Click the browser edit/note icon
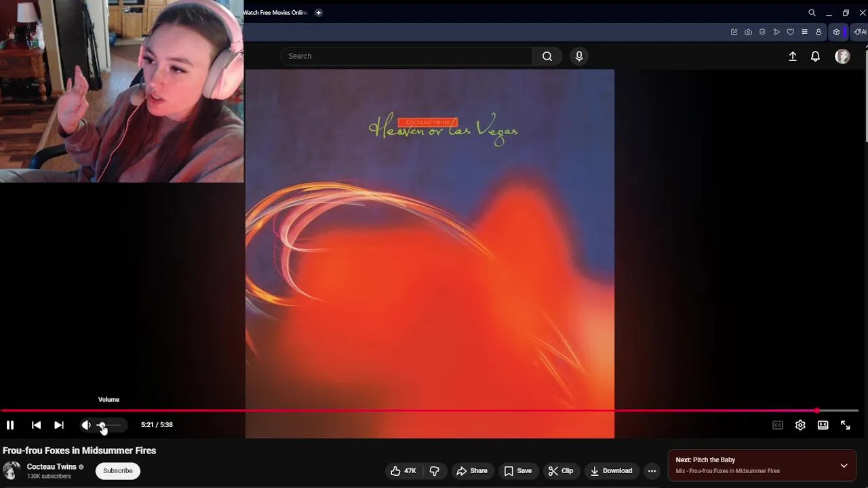 [x=734, y=32]
